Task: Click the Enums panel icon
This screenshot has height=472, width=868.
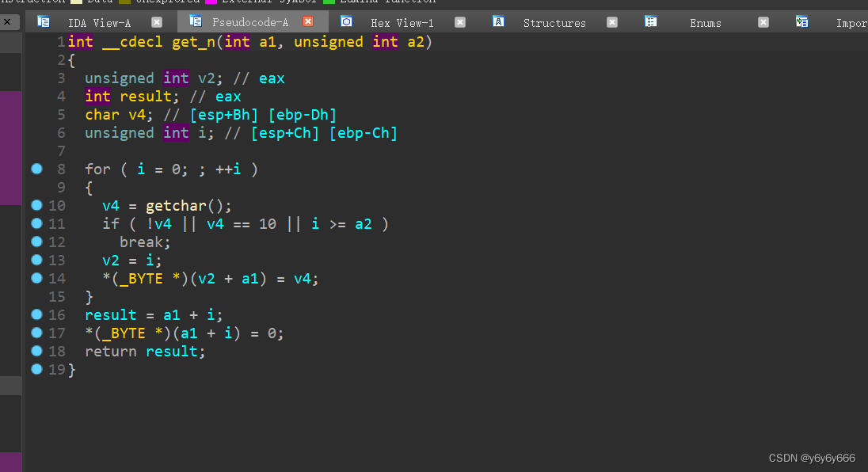Action: point(650,21)
